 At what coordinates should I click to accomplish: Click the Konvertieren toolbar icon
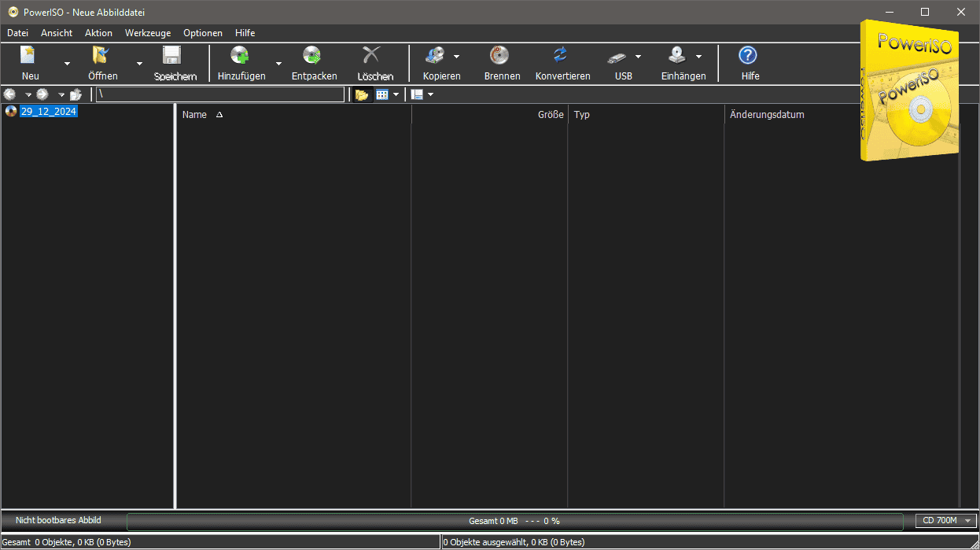[x=560, y=55]
